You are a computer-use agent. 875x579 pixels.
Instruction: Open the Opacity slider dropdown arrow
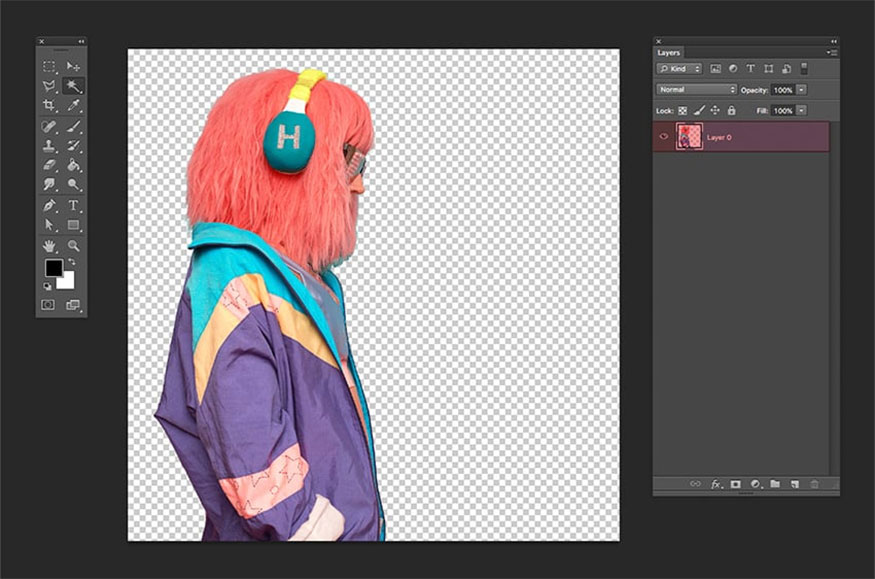(801, 90)
